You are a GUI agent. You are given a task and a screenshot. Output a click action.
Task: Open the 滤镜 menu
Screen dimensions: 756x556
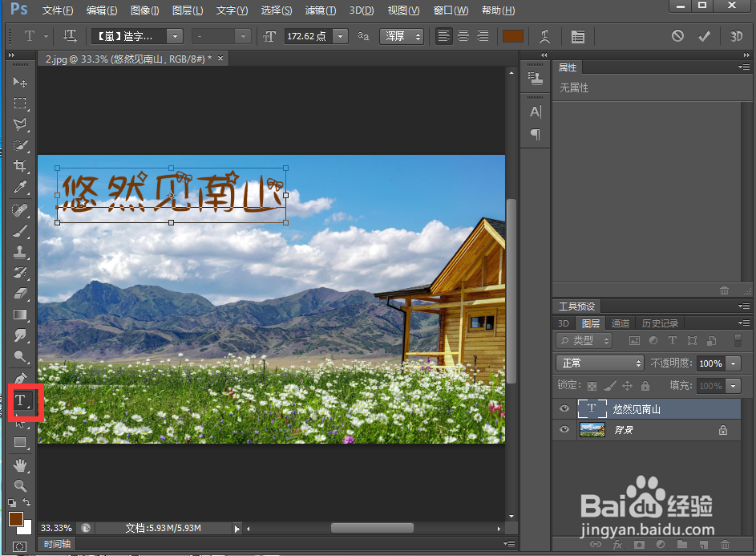click(x=320, y=10)
